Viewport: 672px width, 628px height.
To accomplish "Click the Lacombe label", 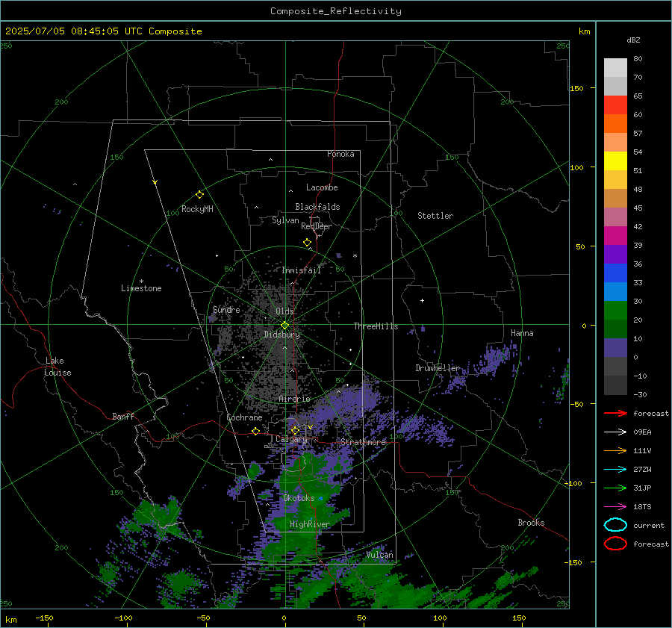I will click(x=322, y=187).
